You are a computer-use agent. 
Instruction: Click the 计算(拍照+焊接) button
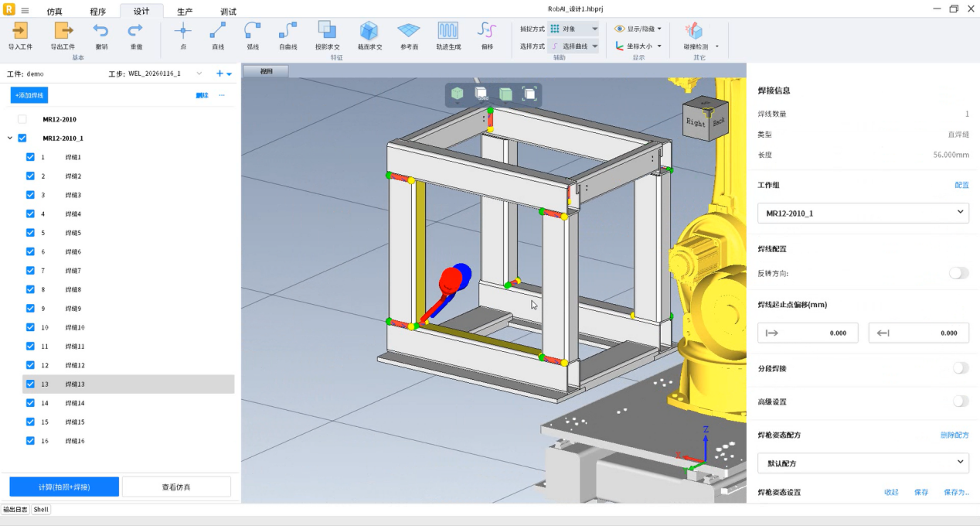tap(64, 487)
